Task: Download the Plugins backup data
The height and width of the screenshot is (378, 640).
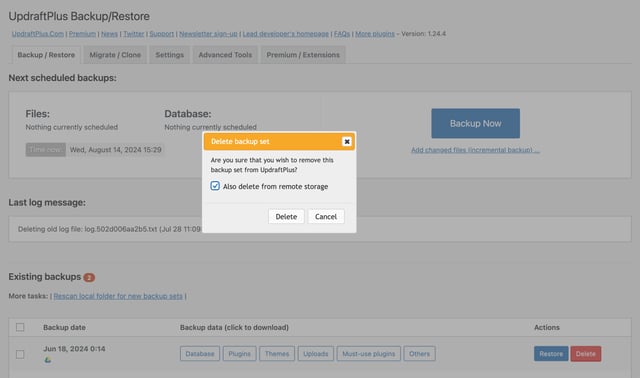Action: coord(240,354)
